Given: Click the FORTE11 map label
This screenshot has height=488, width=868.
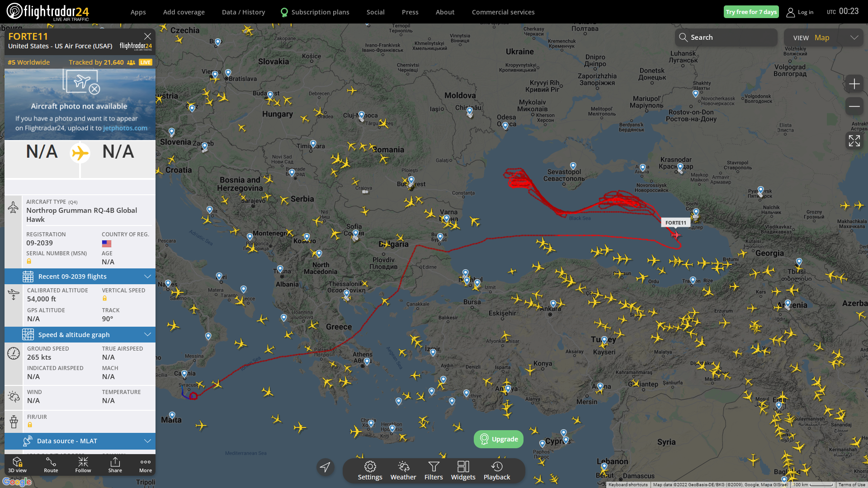Looking at the screenshot, I should 675,223.
